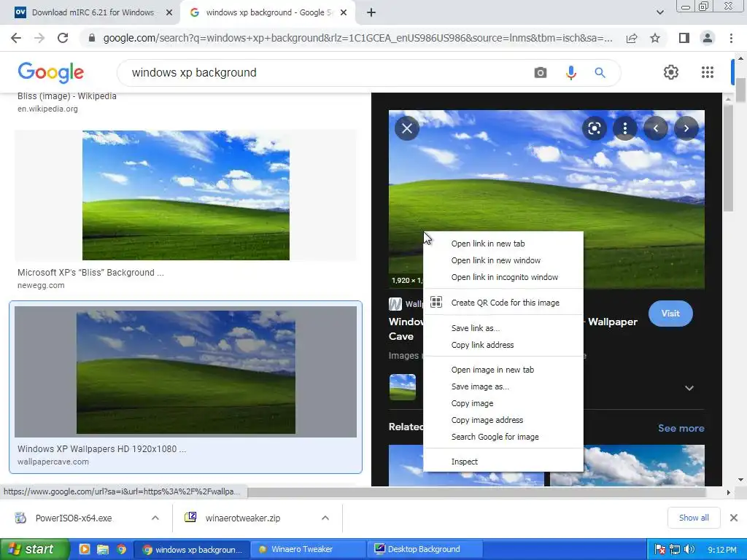
Task: Click the volume icon in system tray
Action: tap(690, 550)
